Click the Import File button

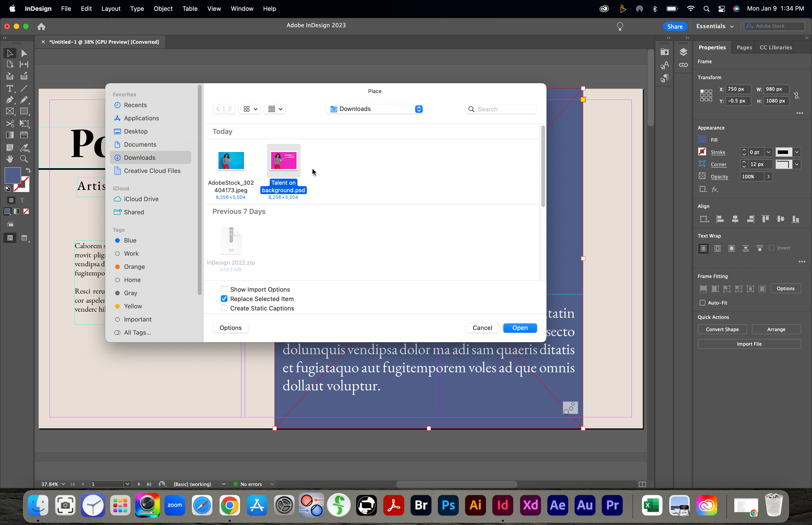pos(749,344)
